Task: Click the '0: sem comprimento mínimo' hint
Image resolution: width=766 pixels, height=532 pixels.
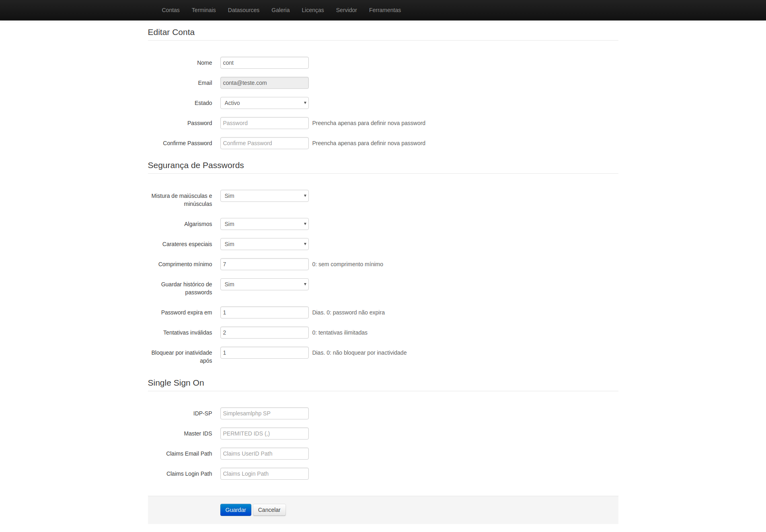Action: tap(347, 264)
